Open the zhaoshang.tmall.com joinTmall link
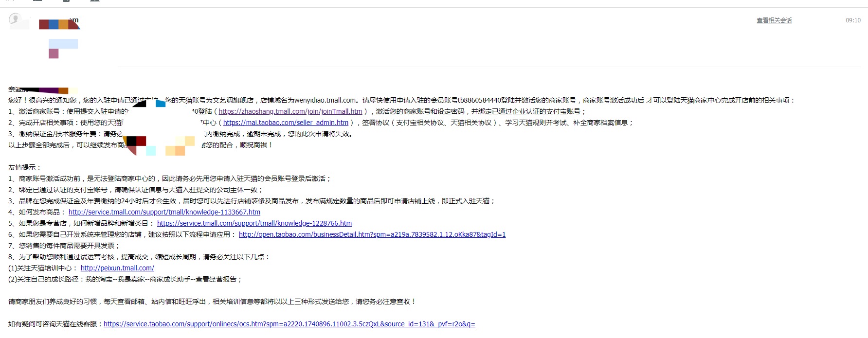Viewport: 868px width, 338px height. [x=290, y=112]
